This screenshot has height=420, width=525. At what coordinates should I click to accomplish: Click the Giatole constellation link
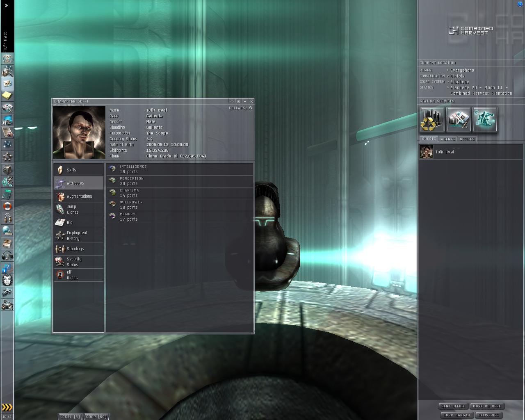coord(457,76)
